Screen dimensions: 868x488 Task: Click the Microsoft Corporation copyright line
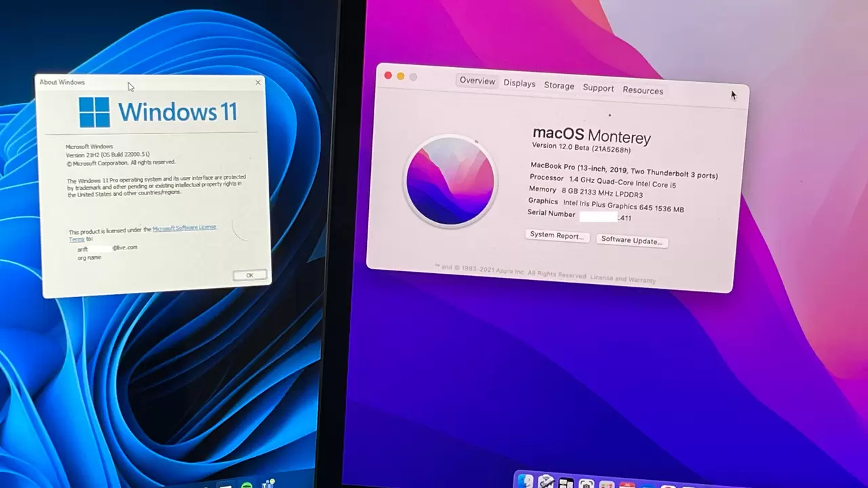click(x=120, y=163)
